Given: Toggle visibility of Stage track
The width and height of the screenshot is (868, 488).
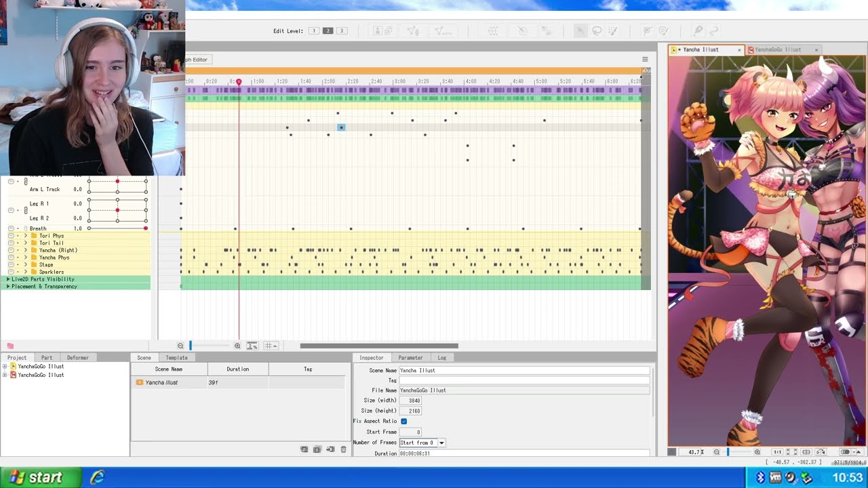Looking at the screenshot, I should tap(11, 264).
